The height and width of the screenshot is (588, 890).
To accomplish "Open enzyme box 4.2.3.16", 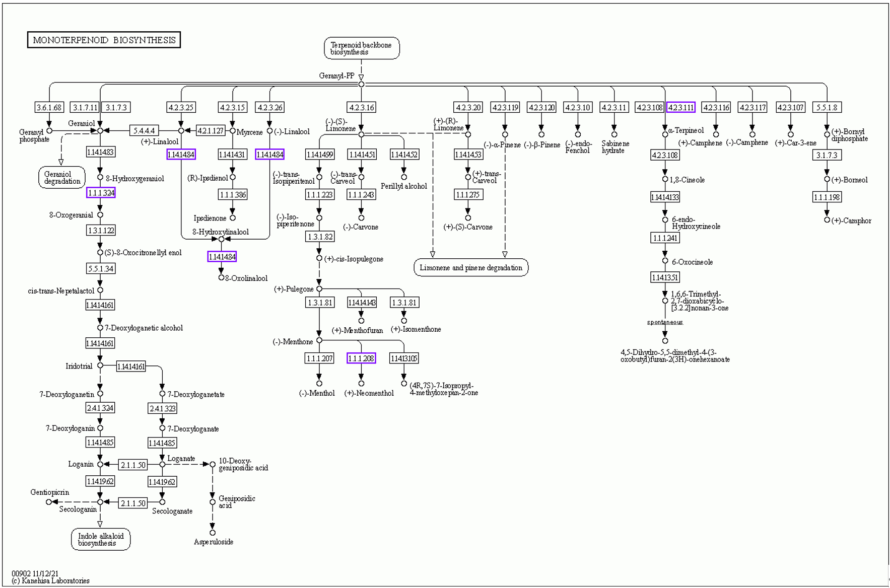I will (x=361, y=107).
